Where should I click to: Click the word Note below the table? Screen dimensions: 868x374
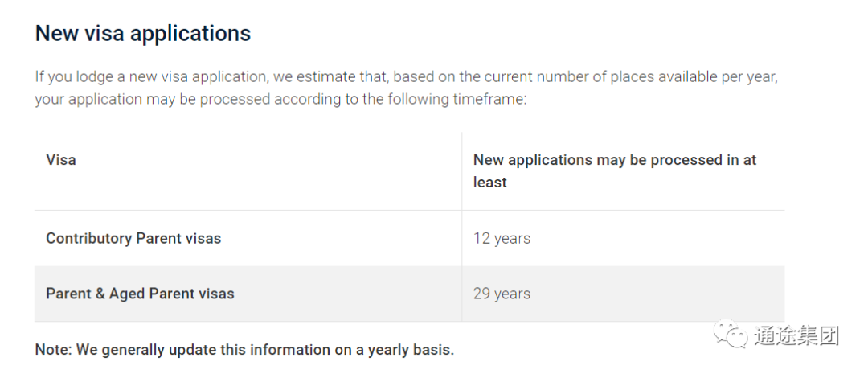[54, 350]
